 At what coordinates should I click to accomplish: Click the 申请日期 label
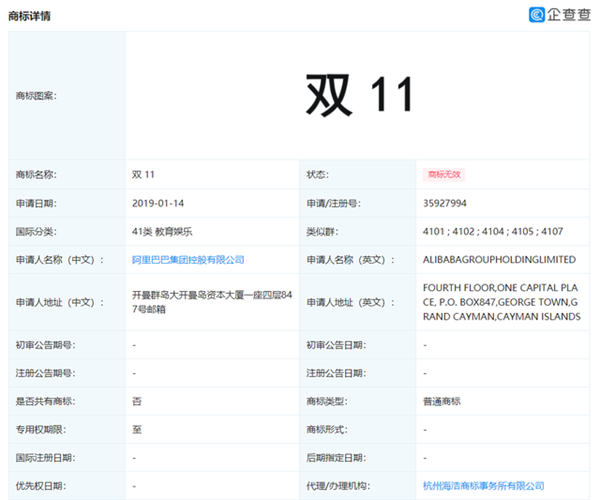(x=36, y=203)
